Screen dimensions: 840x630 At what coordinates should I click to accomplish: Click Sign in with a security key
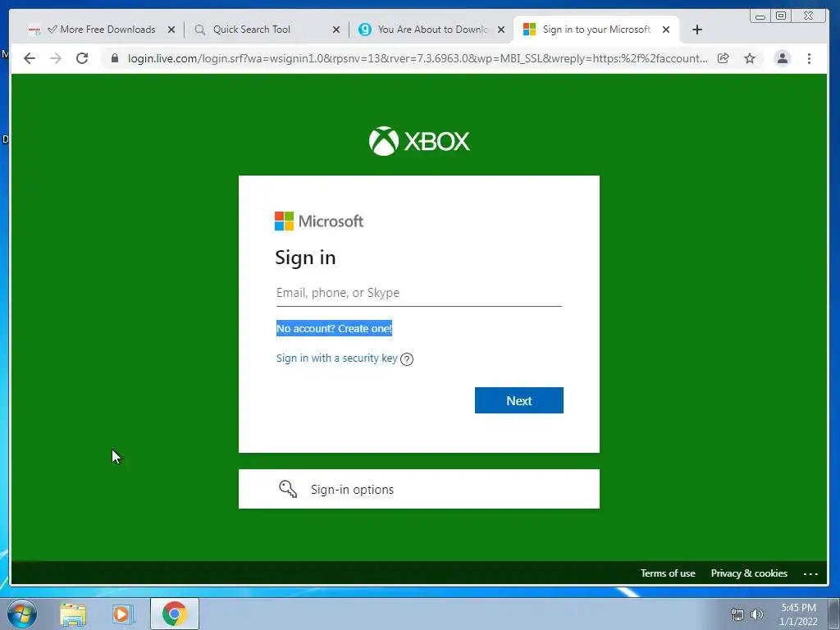[337, 358]
